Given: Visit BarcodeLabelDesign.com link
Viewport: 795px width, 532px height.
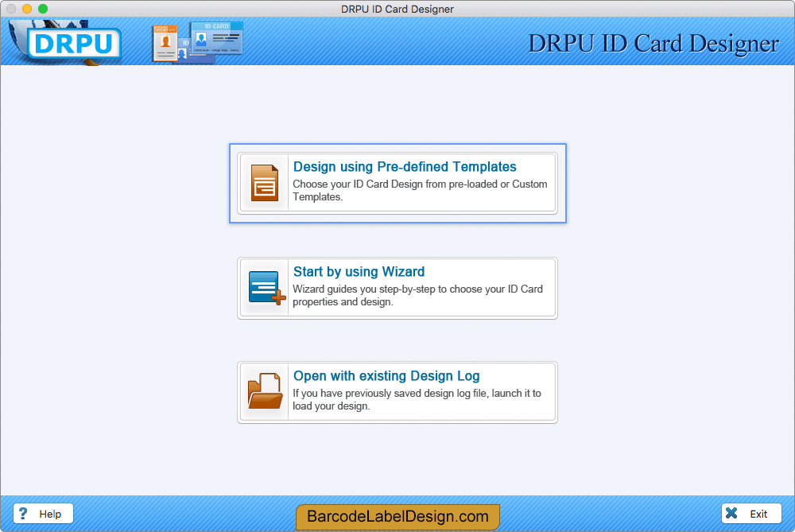Looking at the screenshot, I should click(x=397, y=516).
